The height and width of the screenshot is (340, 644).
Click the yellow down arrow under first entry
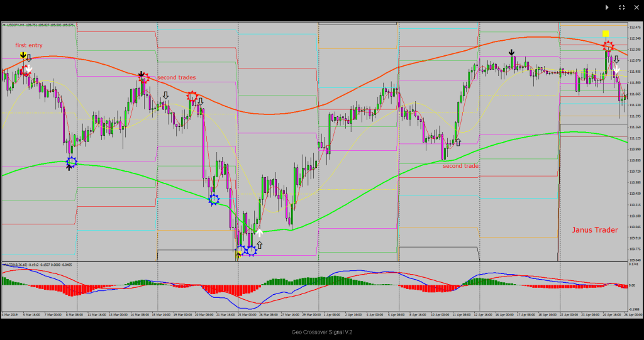(23, 56)
